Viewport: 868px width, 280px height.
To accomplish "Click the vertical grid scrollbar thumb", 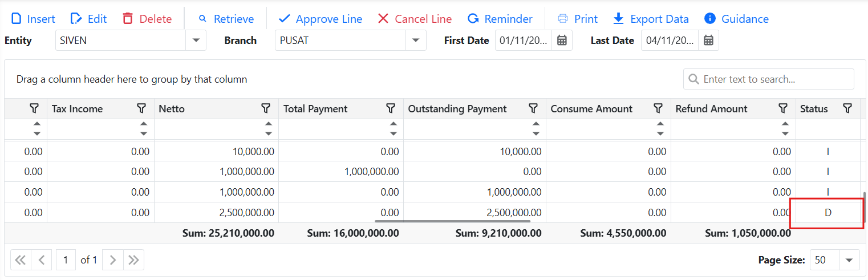I will 865,208.
